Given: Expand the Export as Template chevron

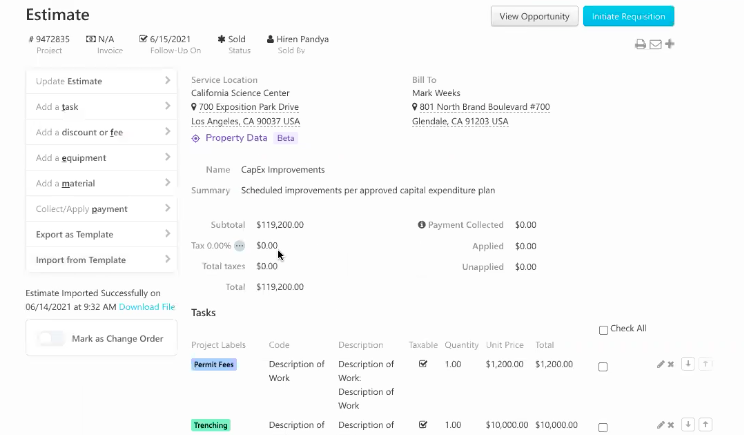Looking at the screenshot, I should coord(167,234).
